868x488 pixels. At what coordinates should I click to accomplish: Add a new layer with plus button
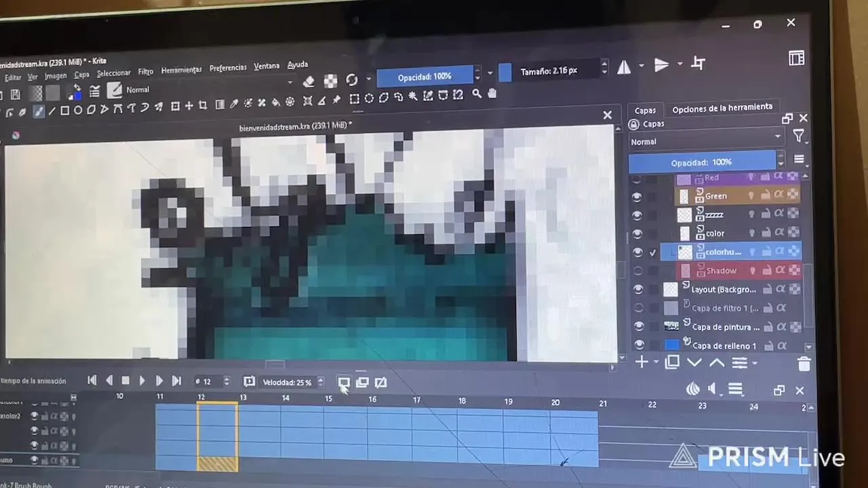coord(642,363)
